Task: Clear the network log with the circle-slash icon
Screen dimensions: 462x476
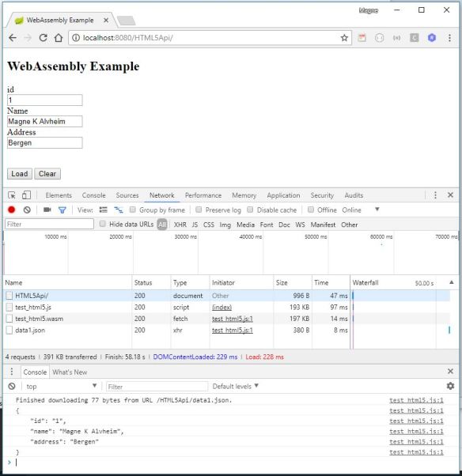Action: (x=27, y=210)
